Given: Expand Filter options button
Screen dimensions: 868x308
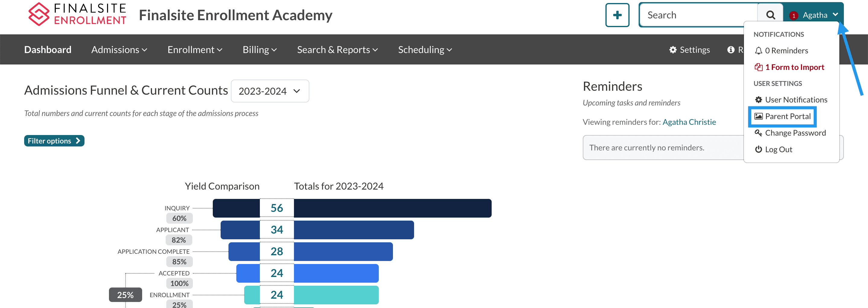Looking at the screenshot, I should [54, 141].
